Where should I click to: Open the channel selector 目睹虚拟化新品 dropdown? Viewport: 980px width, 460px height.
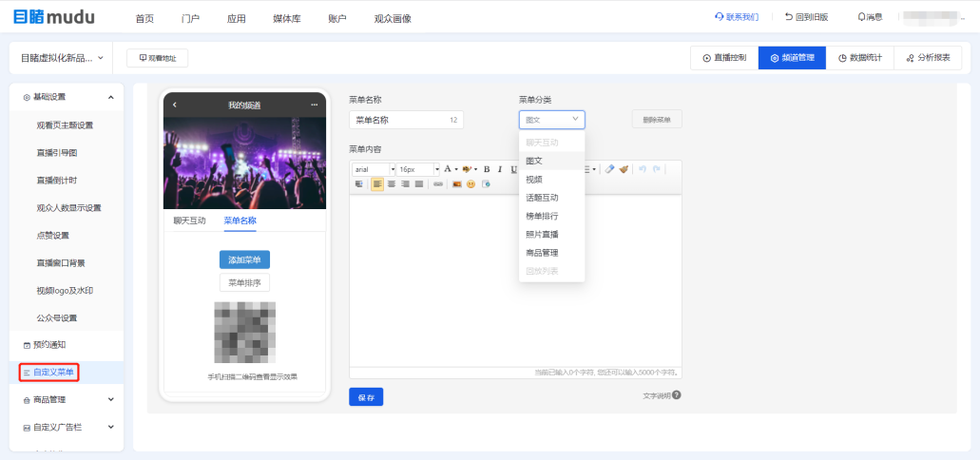(x=61, y=58)
